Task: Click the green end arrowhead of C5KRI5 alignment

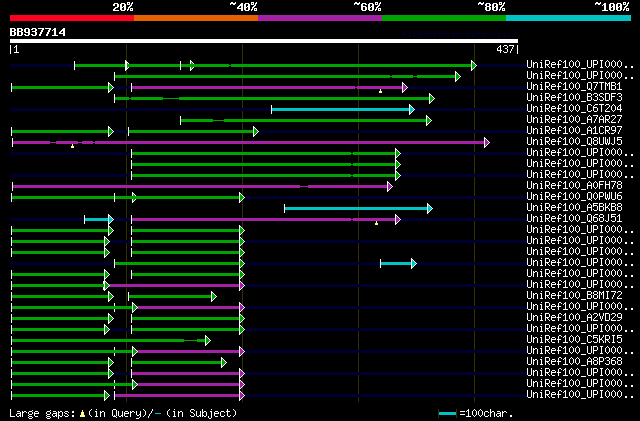Action: pos(208,341)
